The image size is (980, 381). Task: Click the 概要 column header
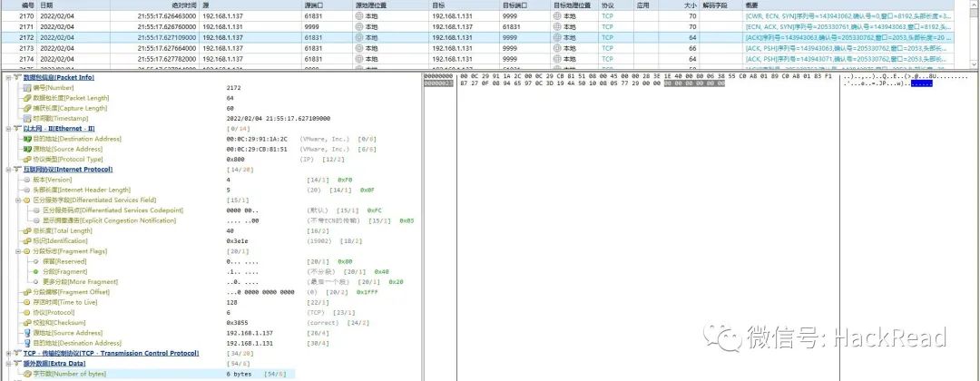tap(848, 5)
